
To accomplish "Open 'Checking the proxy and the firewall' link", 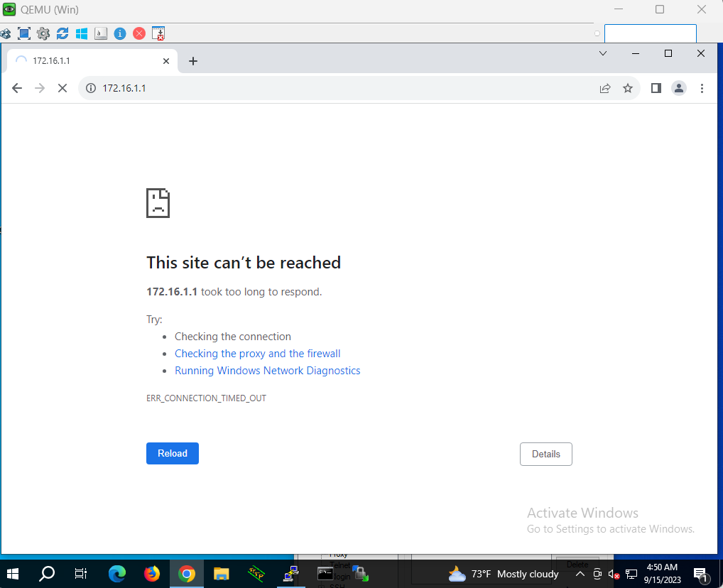I will (x=258, y=354).
